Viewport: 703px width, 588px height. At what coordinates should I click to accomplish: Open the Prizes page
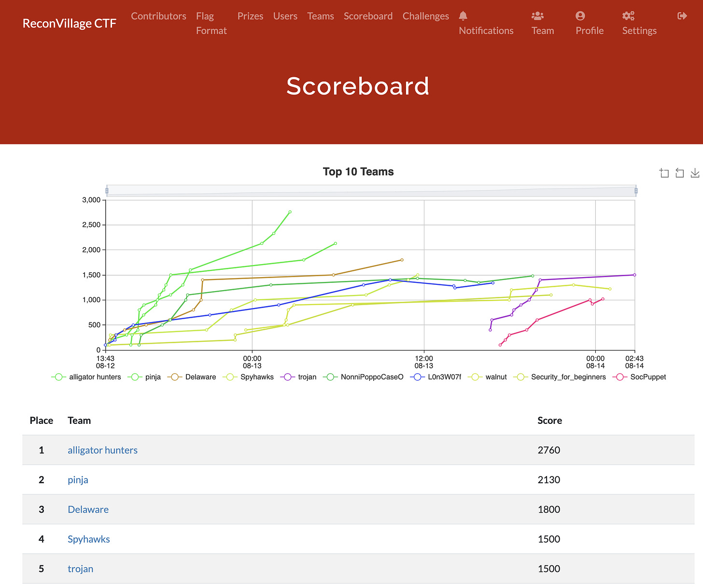[x=250, y=16]
